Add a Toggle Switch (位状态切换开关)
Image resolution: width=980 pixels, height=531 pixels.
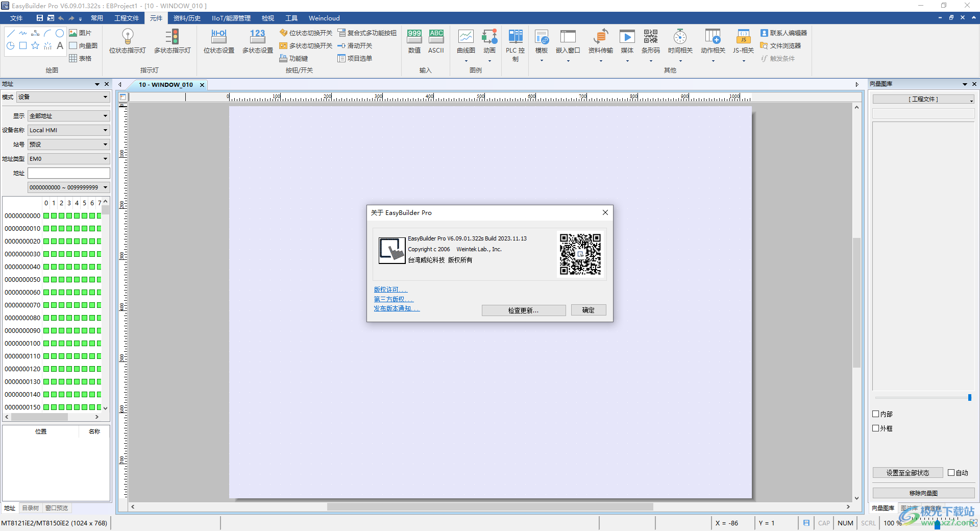(306, 33)
